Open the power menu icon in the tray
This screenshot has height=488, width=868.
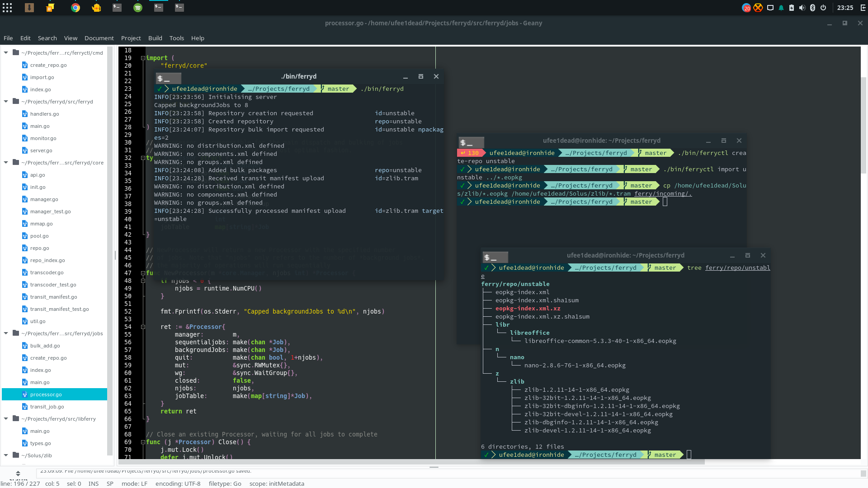(823, 8)
